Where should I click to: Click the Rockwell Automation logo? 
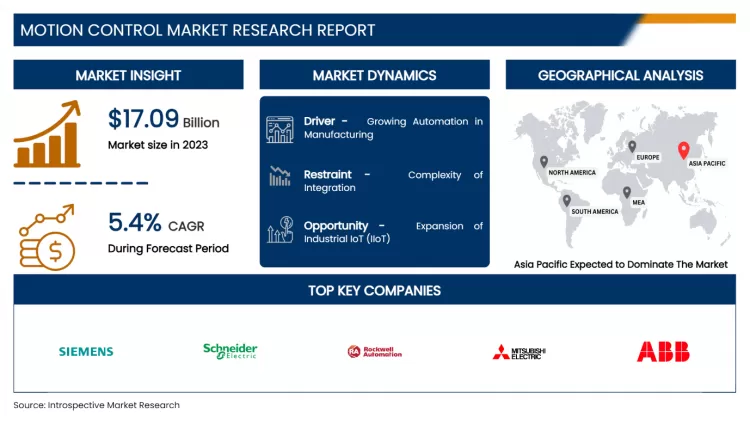click(375, 352)
